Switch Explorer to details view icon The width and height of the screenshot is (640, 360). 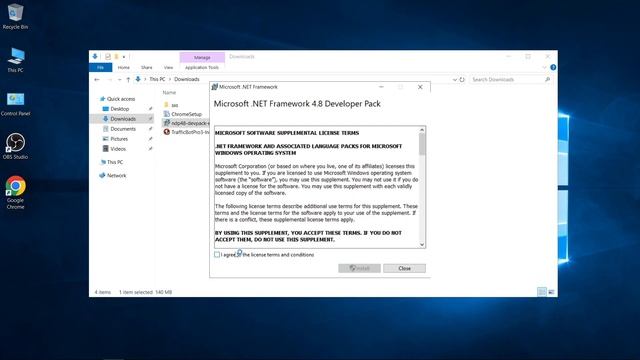(542, 292)
